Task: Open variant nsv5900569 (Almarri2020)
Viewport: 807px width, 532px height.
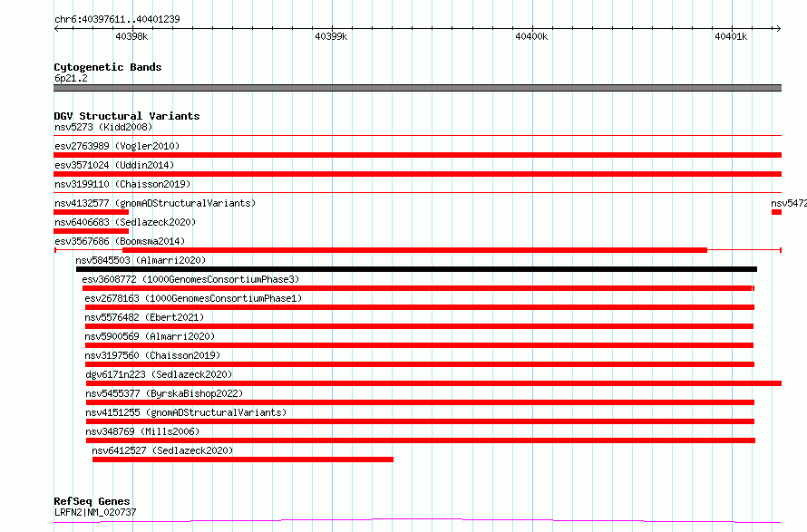Action: [150, 336]
